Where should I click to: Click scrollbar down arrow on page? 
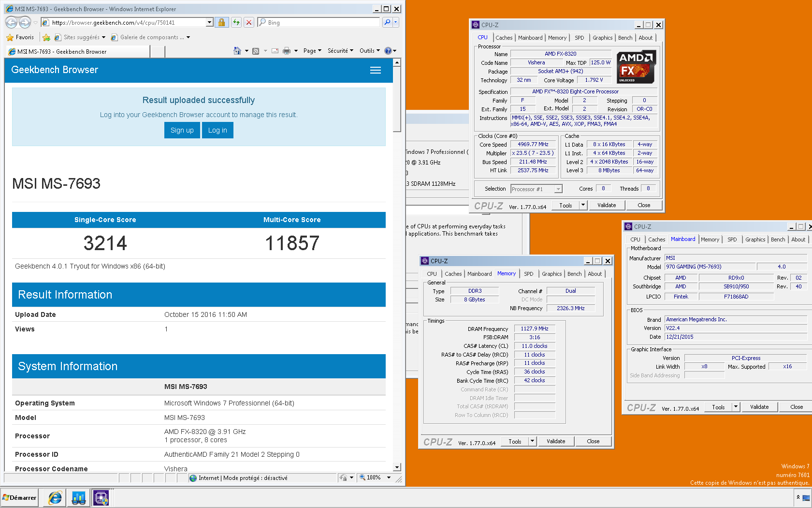point(397,468)
